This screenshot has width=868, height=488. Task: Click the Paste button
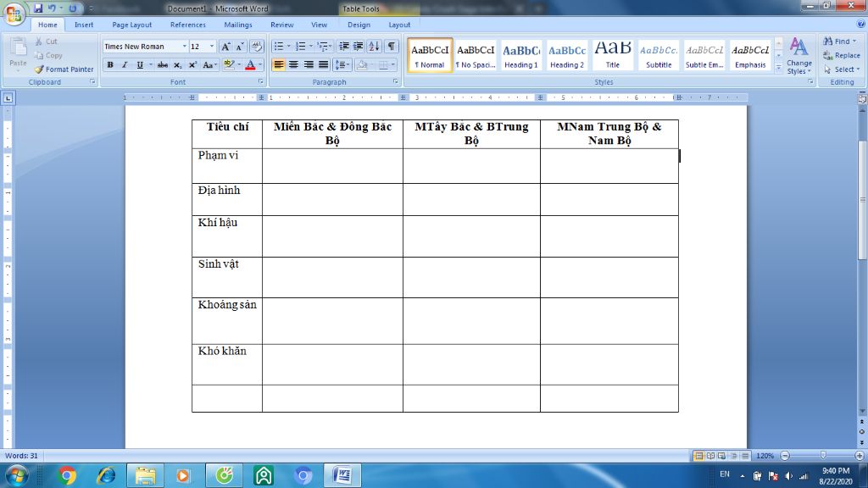coord(18,53)
